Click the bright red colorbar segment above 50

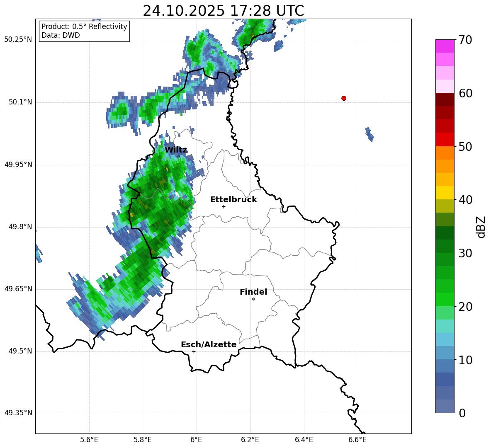click(445, 140)
